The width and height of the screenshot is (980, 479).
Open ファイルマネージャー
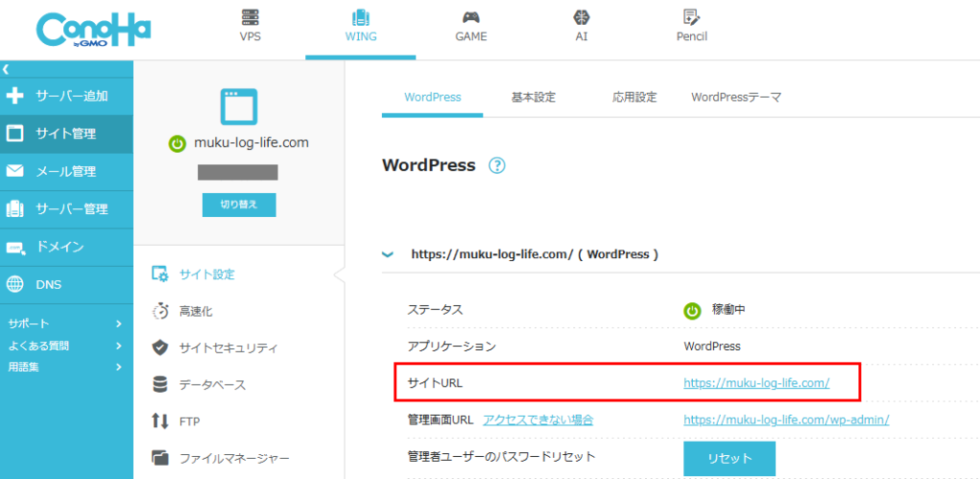click(234, 459)
